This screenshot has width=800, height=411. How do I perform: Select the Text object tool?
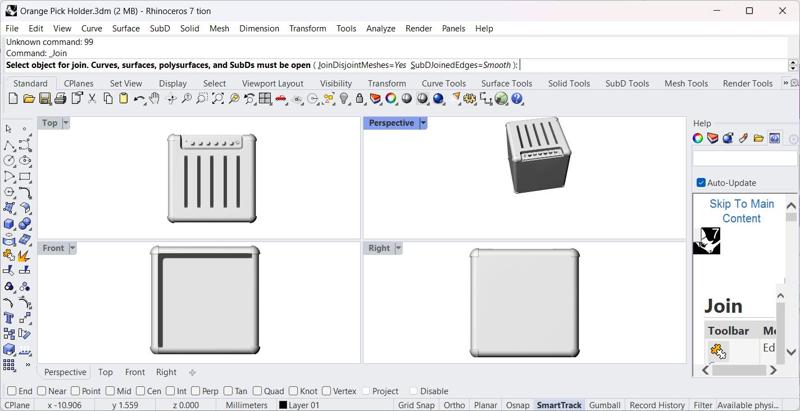click(9, 318)
